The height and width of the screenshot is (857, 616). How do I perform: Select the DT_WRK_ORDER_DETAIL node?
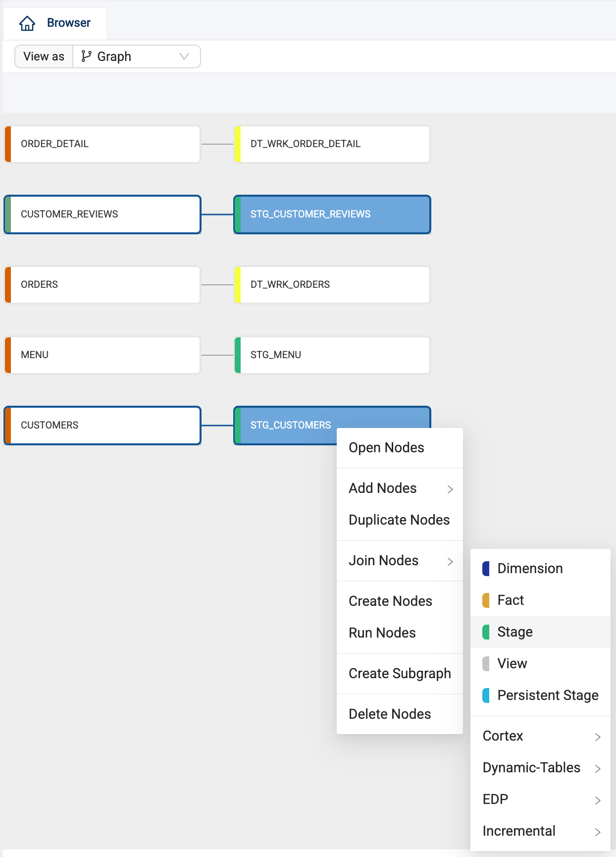(332, 144)
